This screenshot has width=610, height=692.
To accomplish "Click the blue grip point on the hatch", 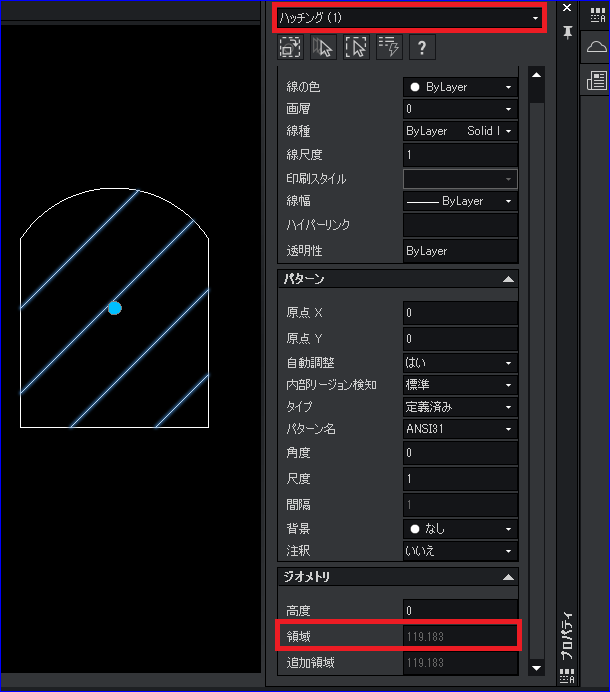I will [x=115, y=308].
